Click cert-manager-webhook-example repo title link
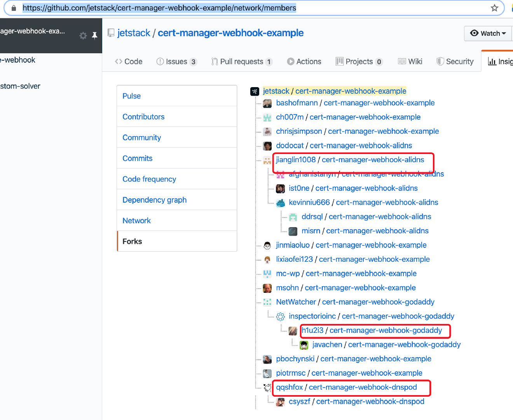The width and height of the screenshot is (513, 420). pos(231,33)
